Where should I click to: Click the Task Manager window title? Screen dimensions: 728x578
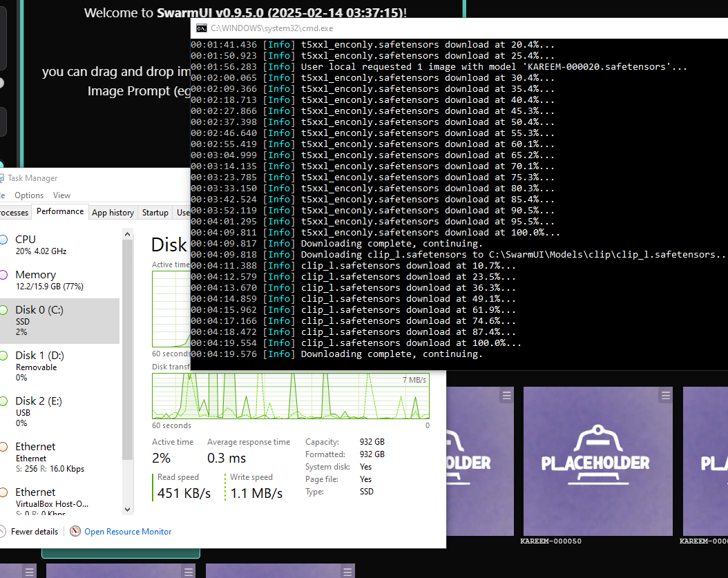click(32, 178)
